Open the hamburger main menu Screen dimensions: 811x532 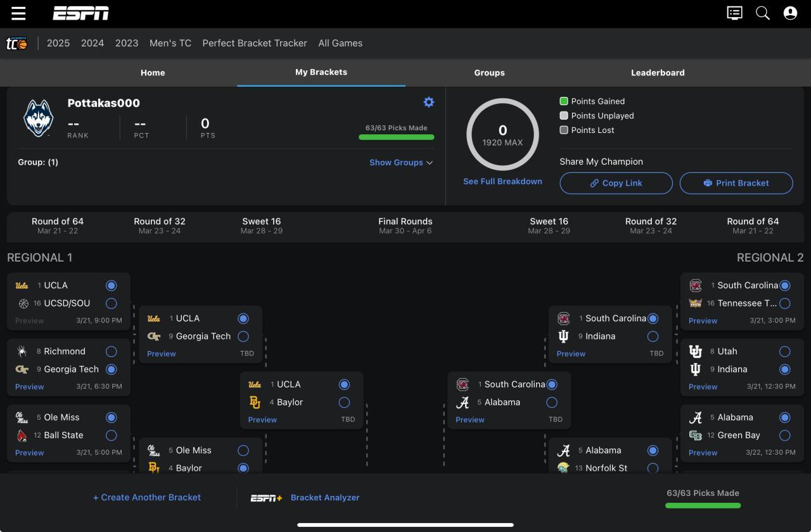coord(18,13)
